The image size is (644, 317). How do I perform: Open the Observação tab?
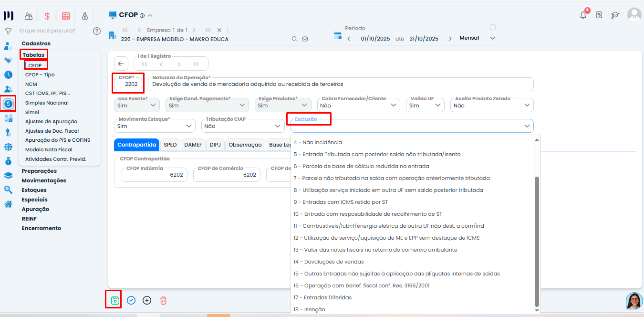(245, 145)
